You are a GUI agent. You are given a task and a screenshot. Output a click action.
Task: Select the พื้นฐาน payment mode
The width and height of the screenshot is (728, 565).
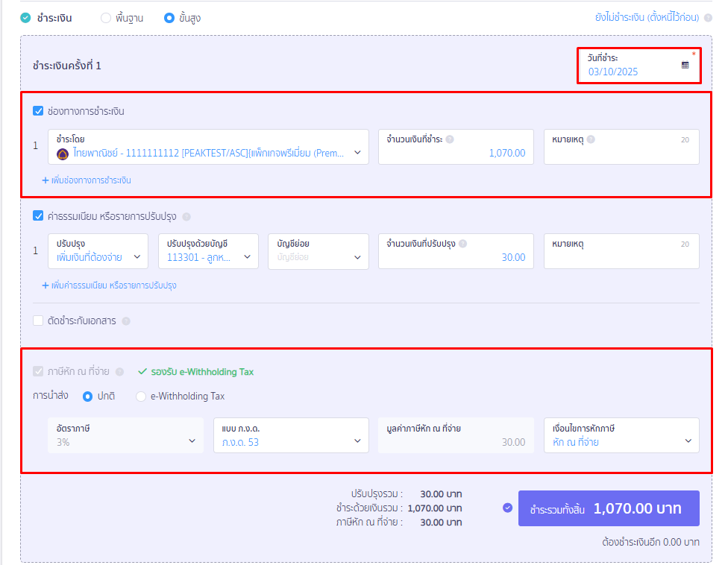tap(106, 18)
